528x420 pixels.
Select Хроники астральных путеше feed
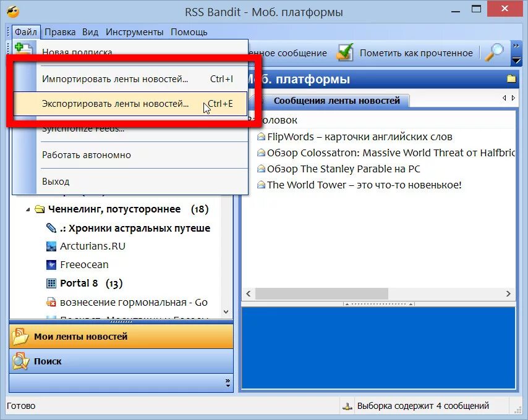click(135, 229)
